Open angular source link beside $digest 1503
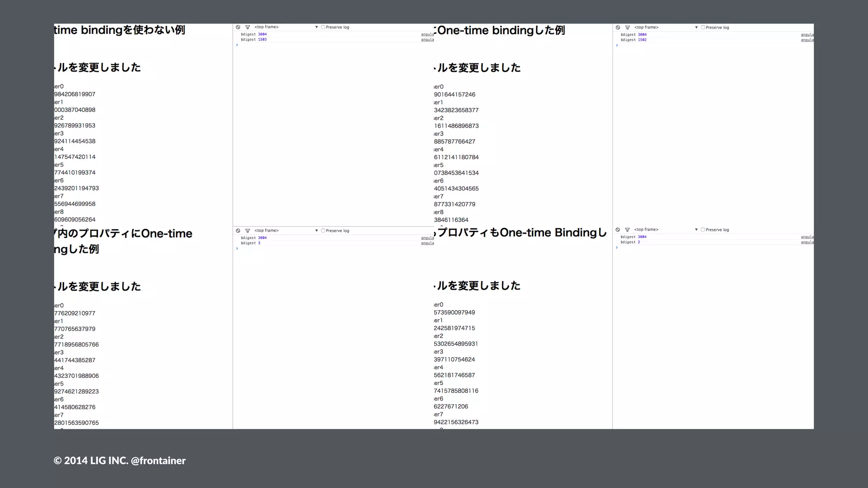The height and width of the screenshot is (488, 868). (x=427, y=39)
